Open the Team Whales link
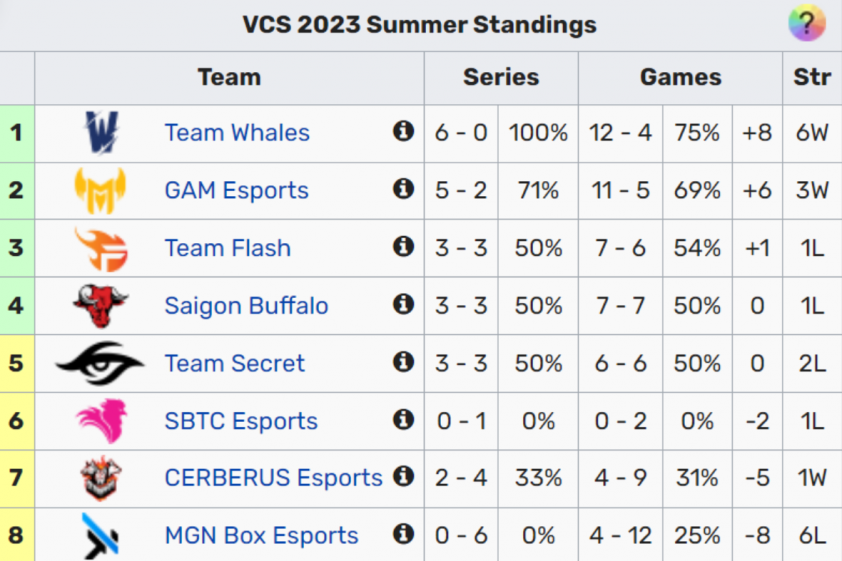Image resolution: width=842 pixels, height=561 pixels. click(237, 133)
